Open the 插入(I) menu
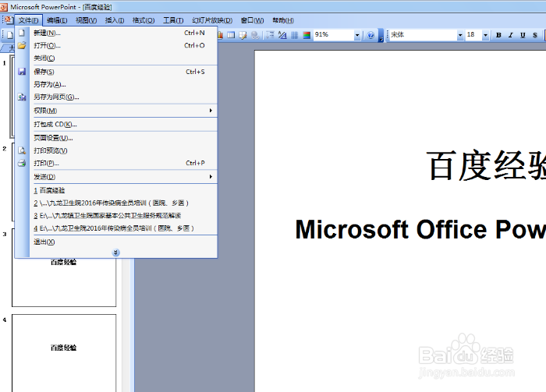 tap(115, 20)
